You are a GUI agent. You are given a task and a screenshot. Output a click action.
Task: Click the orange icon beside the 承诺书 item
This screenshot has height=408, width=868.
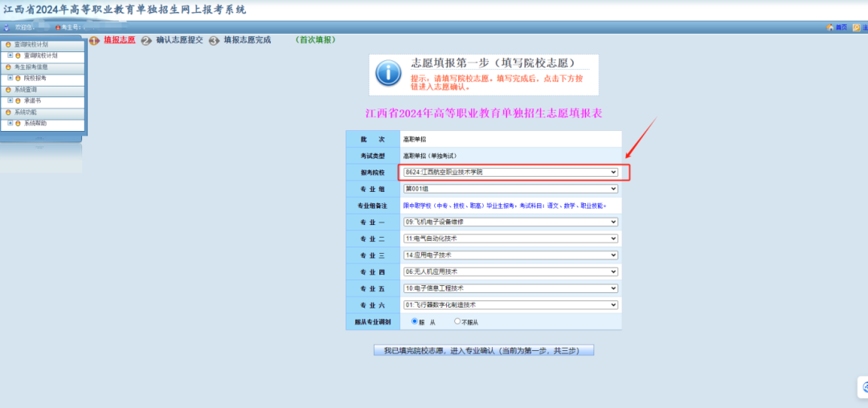click(x=18, y=100)
